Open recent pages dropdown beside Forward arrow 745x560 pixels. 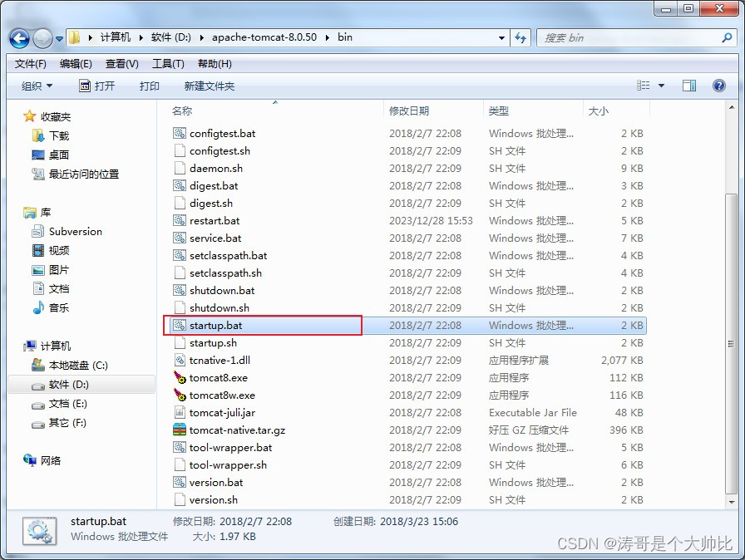pos(59,39)
